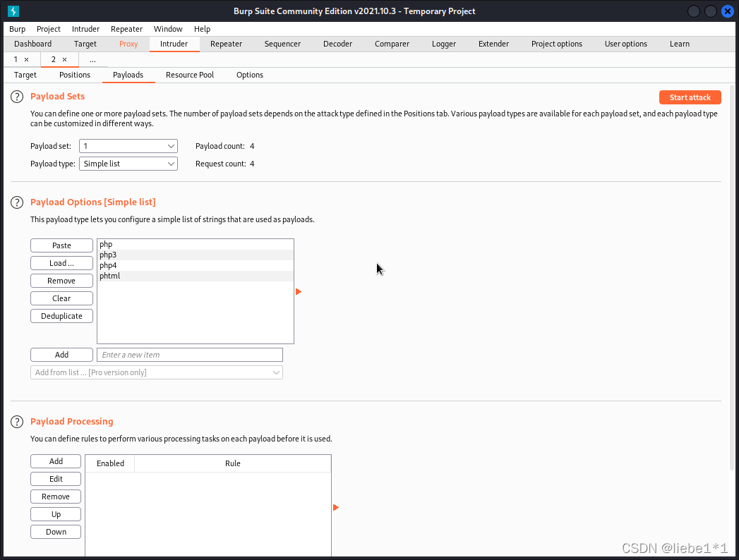Open Payload Processing help icon
The height and width of the screenshot is (560, 739).
(17, 422)
